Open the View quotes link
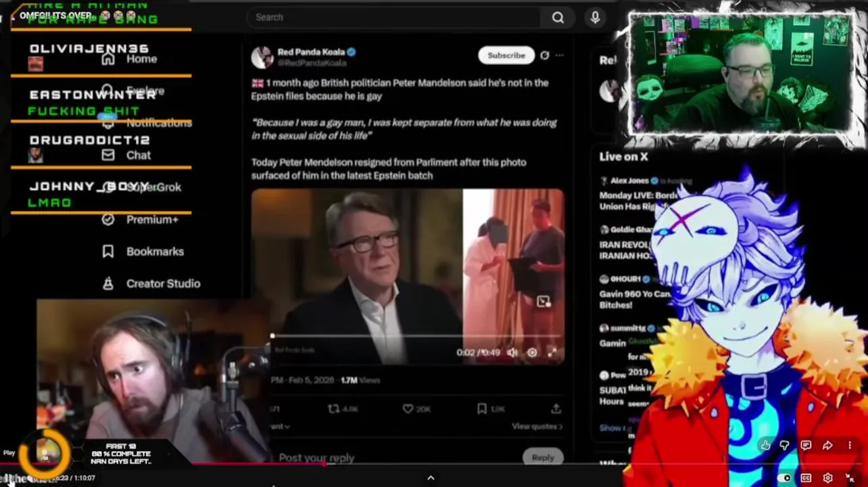This screenshot has width=868, height=487. click(537, 427)
